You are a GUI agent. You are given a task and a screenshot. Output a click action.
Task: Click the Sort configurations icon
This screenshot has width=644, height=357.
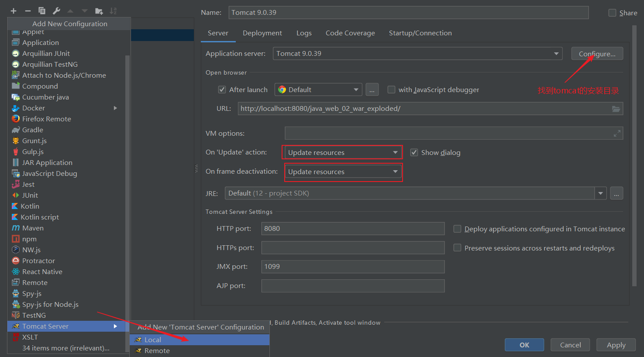pyautogui.click(x=113, y=11)
